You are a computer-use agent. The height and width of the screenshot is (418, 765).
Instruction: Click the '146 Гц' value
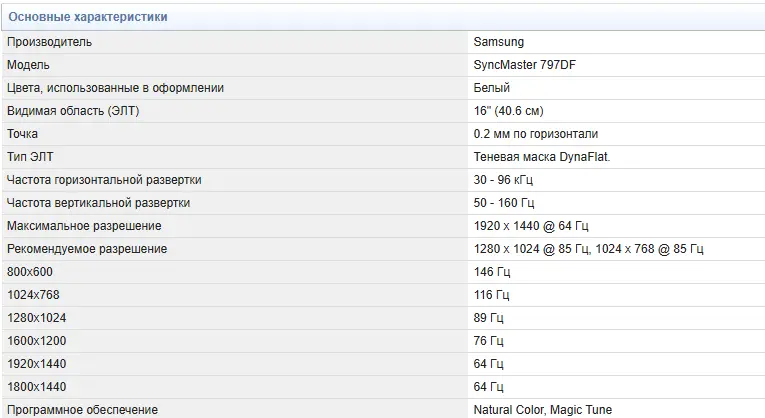[x=492, y=272]
